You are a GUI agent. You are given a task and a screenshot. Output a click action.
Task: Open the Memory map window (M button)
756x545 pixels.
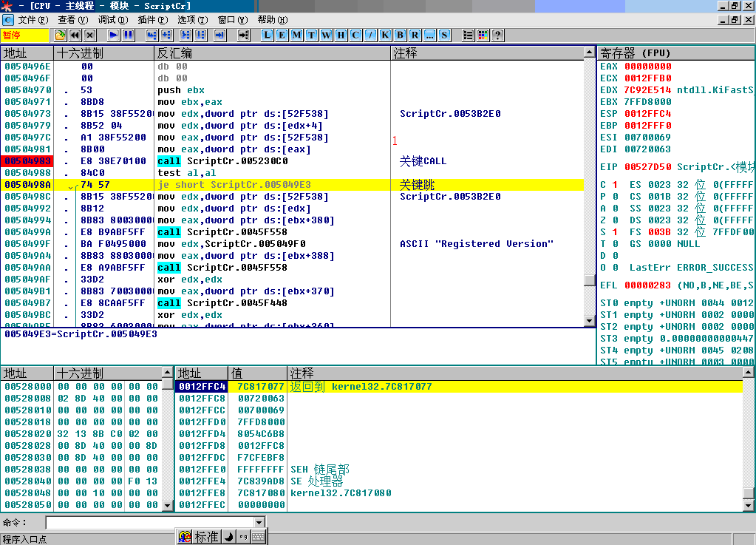(296, 35)
